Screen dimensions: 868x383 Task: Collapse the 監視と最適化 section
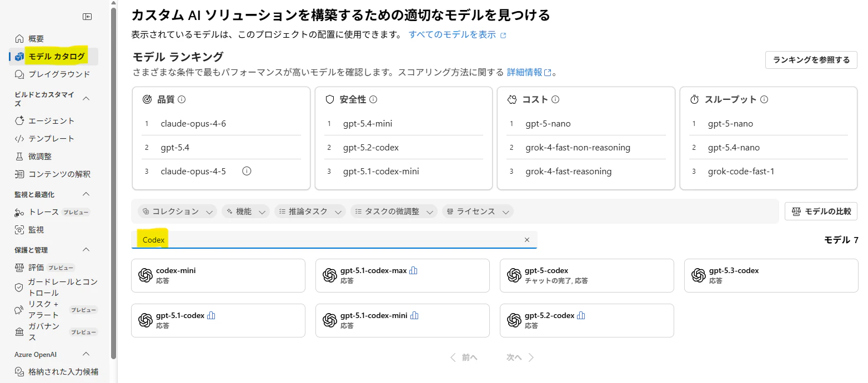pos(86,194)
